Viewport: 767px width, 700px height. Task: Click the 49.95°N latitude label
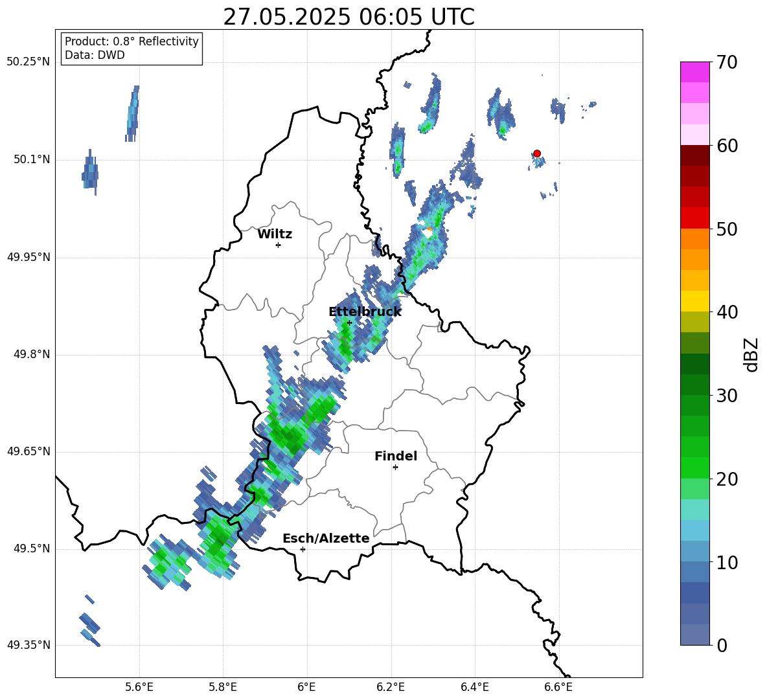tap(29, 257)
